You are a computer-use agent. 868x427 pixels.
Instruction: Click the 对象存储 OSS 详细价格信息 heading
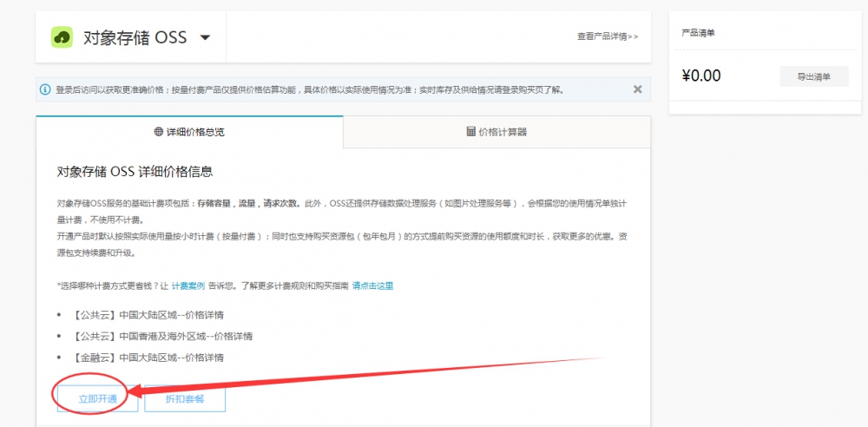[x=135, y=172]
